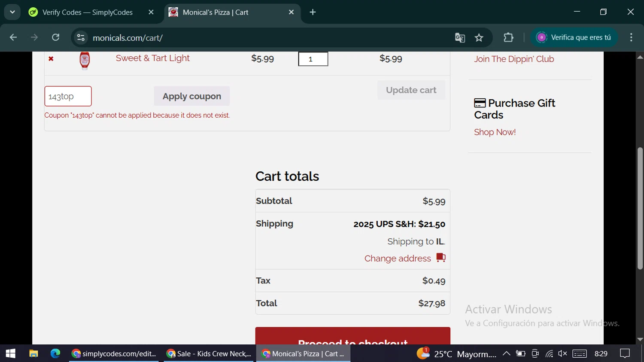Screen dimensions: 644x362
Task: Click the scrollbar up arrow
Action: click(x=640, y=57)
